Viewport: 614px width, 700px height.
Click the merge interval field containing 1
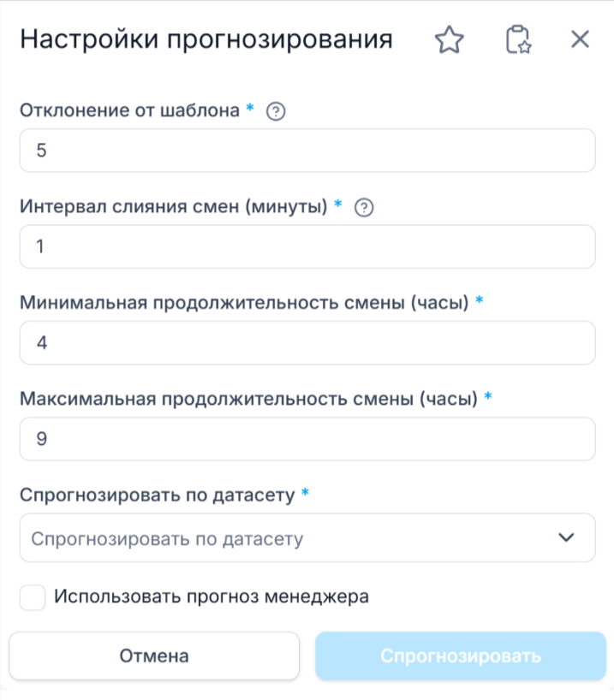[x=307, y=247]
